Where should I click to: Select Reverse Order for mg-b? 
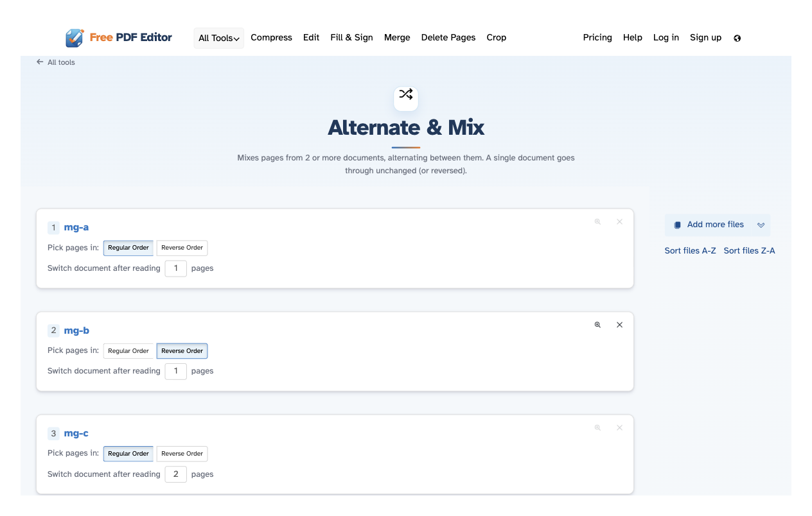pyautogui.click(x=182, y=351)
